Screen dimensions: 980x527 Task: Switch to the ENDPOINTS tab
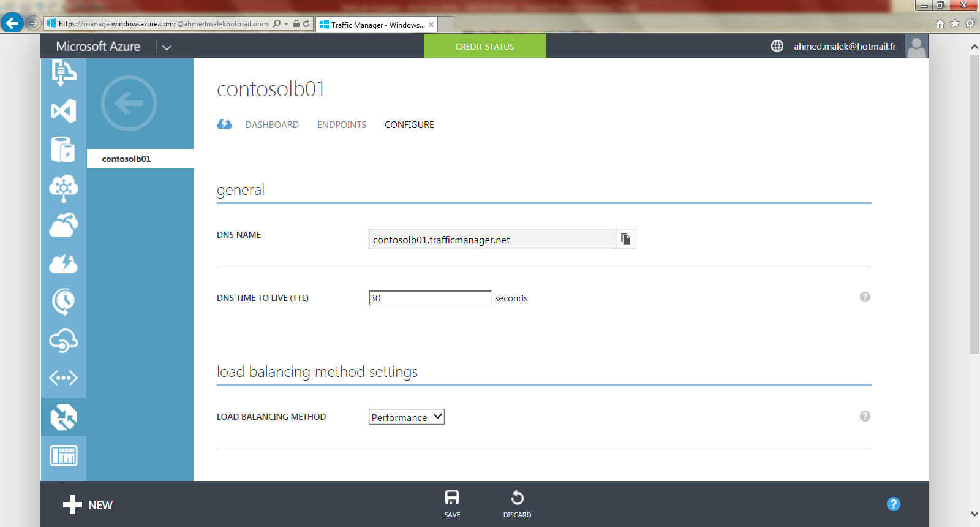click(342, 125)
